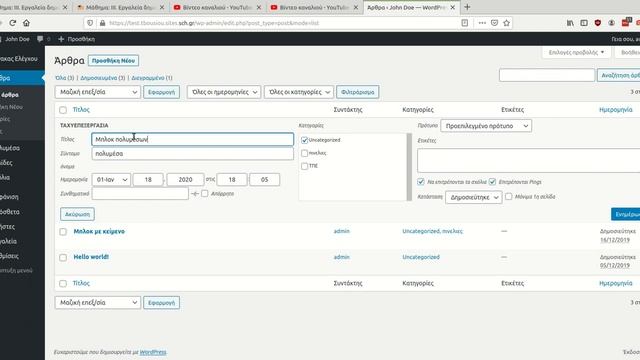Bookmark this page with the star
Screen dimensions: 640x360
[507, 23]
